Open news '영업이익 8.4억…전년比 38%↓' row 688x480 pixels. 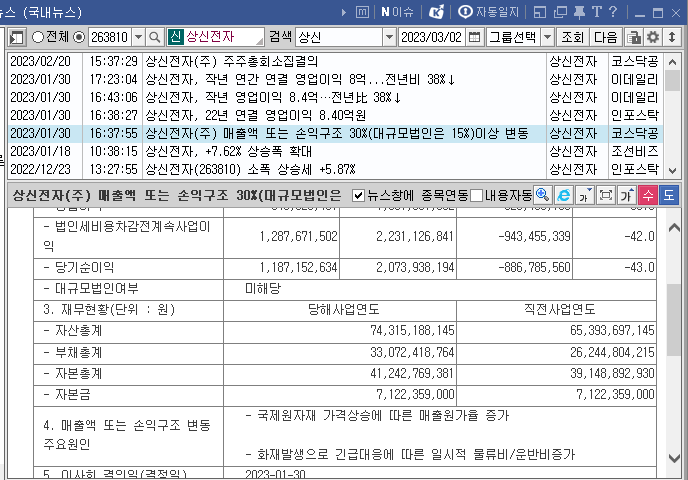click(335, 97)
